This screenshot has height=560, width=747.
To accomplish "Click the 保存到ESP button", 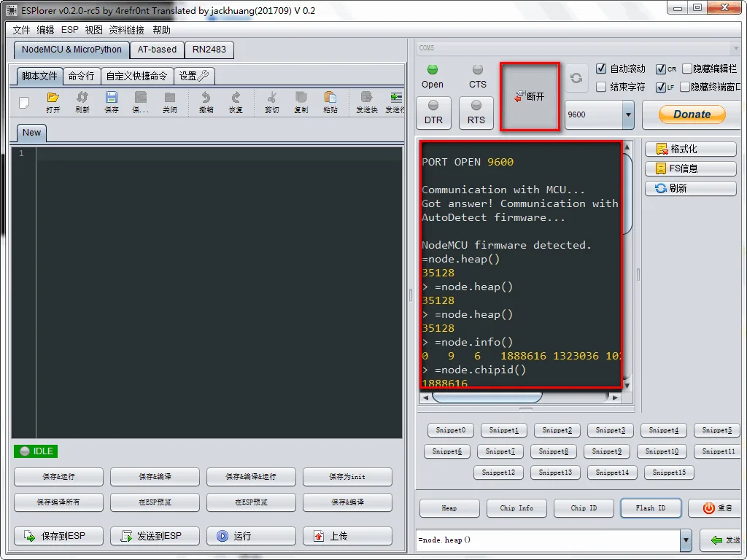I will tap(58, 536).
